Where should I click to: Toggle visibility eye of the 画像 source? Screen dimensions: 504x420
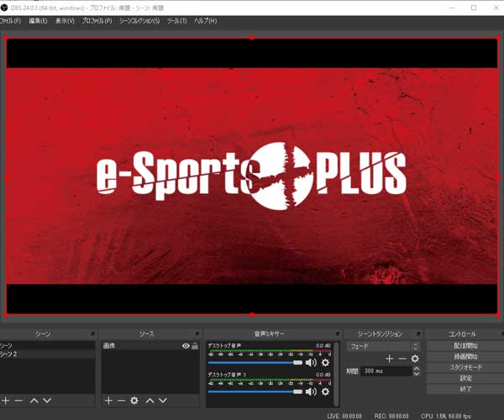[x=186, y=346]
